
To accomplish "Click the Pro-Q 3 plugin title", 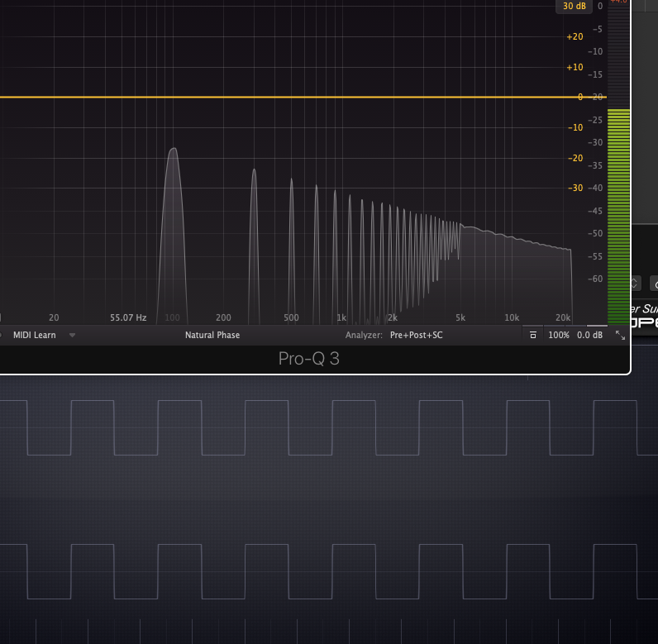I will pyautogui.click(x=309, y=359).
